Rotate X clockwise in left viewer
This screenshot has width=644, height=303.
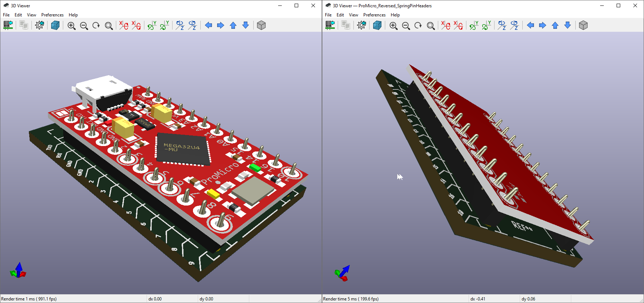(x=124, y=25)
